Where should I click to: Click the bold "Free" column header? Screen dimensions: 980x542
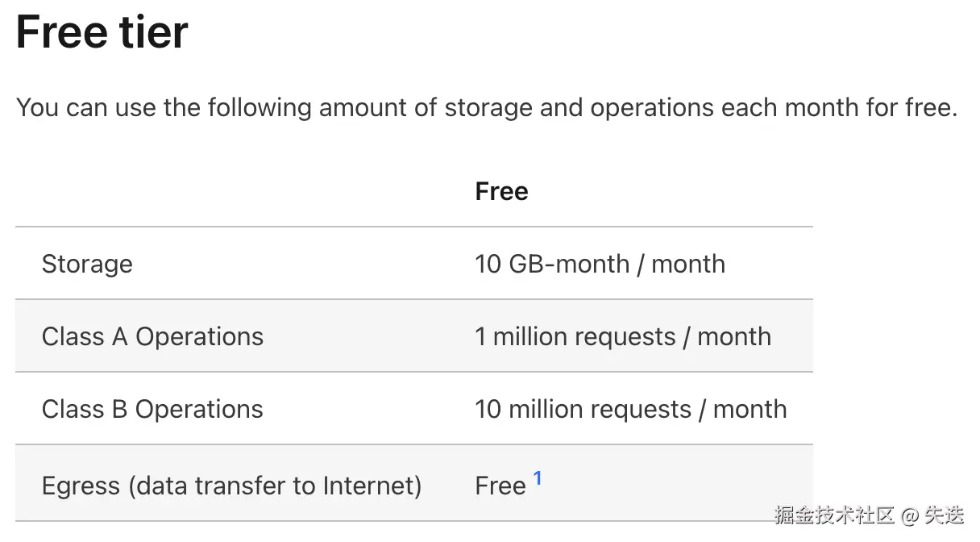click(x=501, y=191)
